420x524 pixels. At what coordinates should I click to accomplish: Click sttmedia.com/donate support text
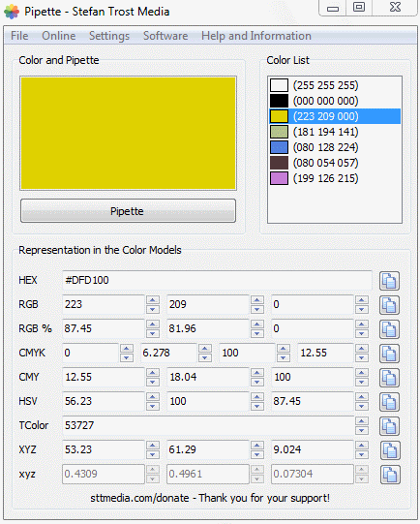pyautogui.click(x=210, y=498)
